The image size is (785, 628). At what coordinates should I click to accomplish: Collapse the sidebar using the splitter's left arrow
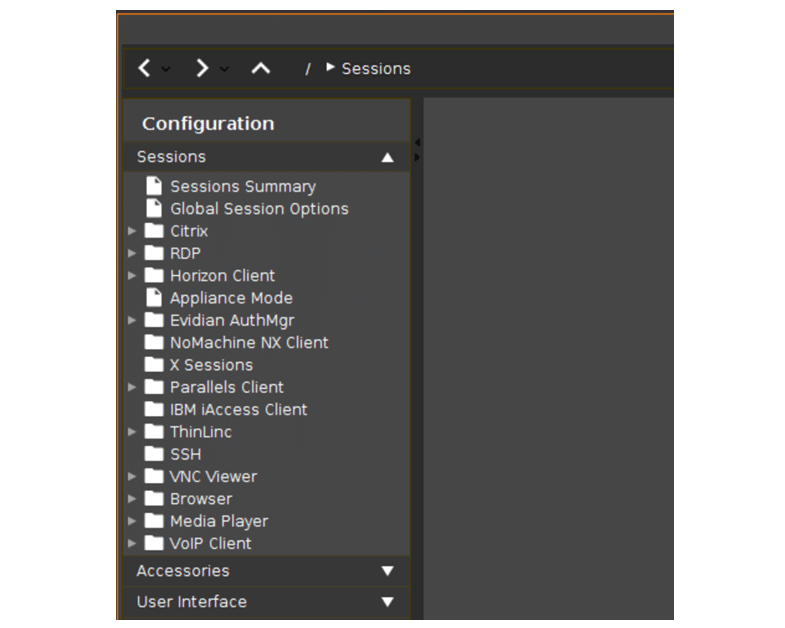tap(417, 143)
